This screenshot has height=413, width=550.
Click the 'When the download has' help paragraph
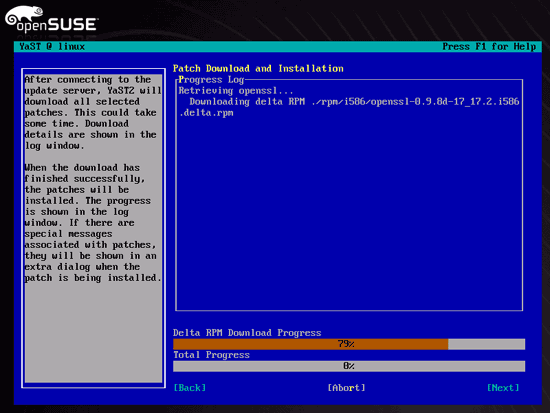point(93,223)
